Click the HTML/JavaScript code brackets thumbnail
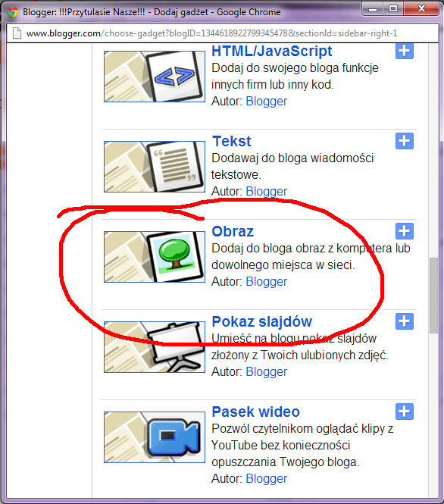Screen dimensions: 444x504 155,77
